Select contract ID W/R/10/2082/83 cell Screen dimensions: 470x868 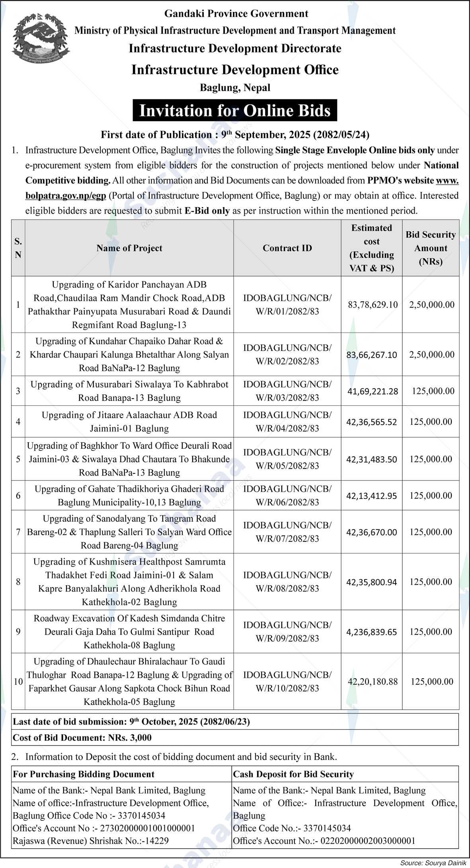tap(287, 682)
